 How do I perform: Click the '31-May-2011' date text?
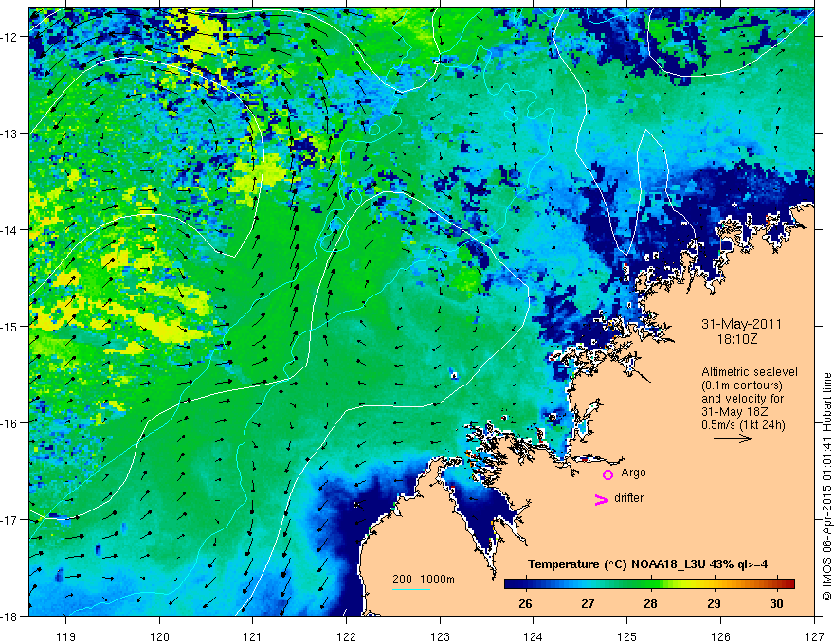coord(741,324)
